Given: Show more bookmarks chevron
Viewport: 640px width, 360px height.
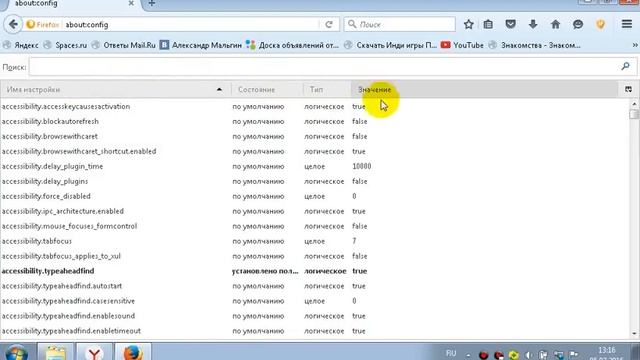Looking at the screenshot, I should pyautogui.click(x=635, y=45).
